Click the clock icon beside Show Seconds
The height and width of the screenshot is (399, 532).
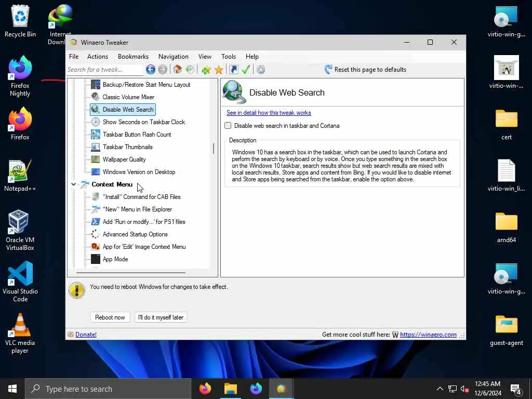point(96,122)
